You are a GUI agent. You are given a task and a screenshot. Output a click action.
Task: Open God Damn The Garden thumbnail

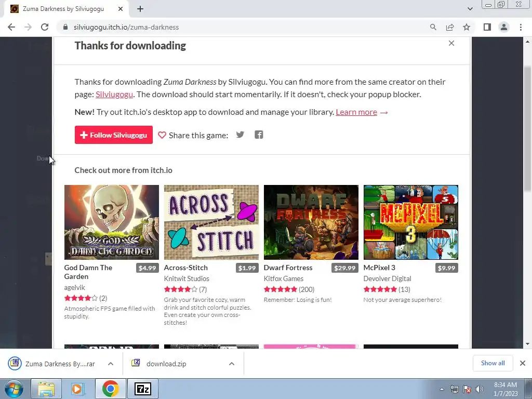112,222
